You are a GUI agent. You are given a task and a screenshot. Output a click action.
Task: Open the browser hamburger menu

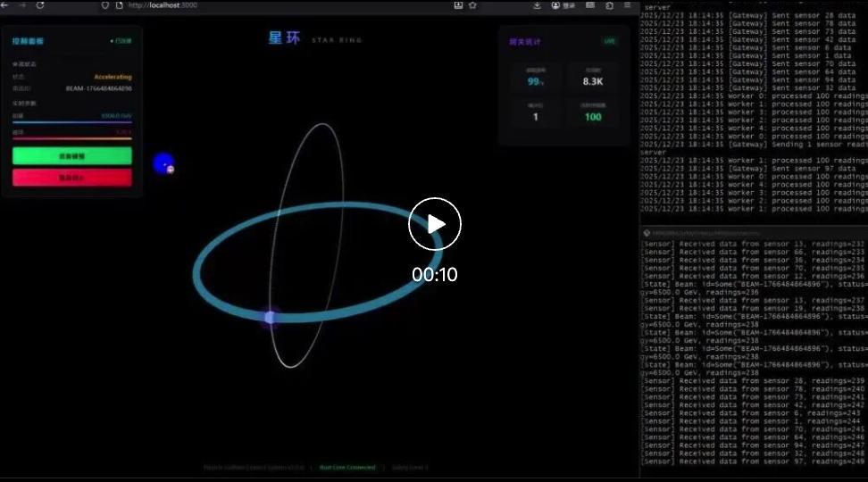coord(627,5)
